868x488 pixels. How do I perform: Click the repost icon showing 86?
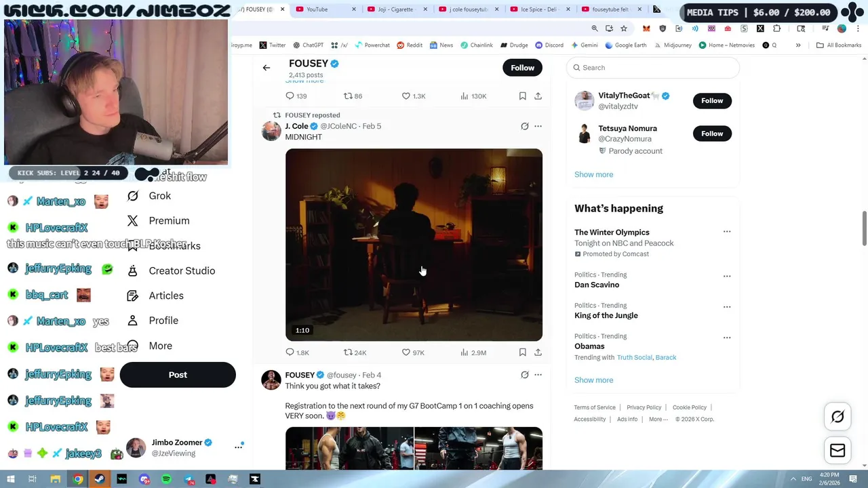[x=348, y=96]
